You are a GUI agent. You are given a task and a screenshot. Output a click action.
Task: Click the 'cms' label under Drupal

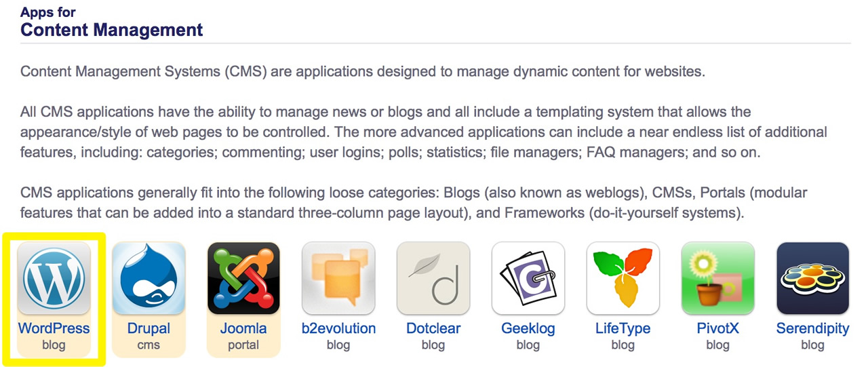[x=149, y=345]
